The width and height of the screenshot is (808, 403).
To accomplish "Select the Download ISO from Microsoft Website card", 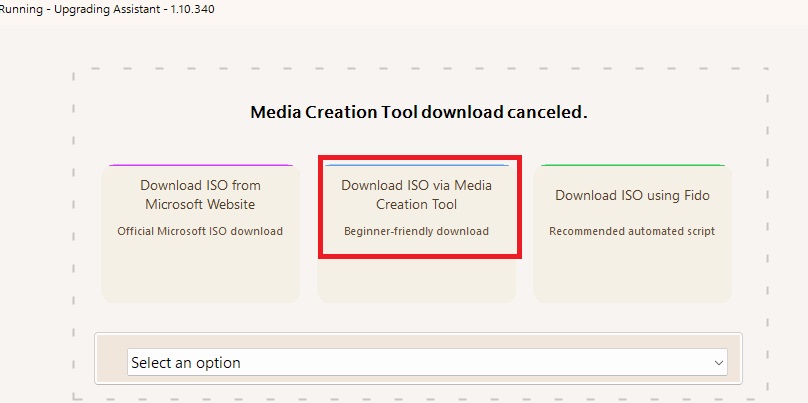I will (x=200, y=232).
